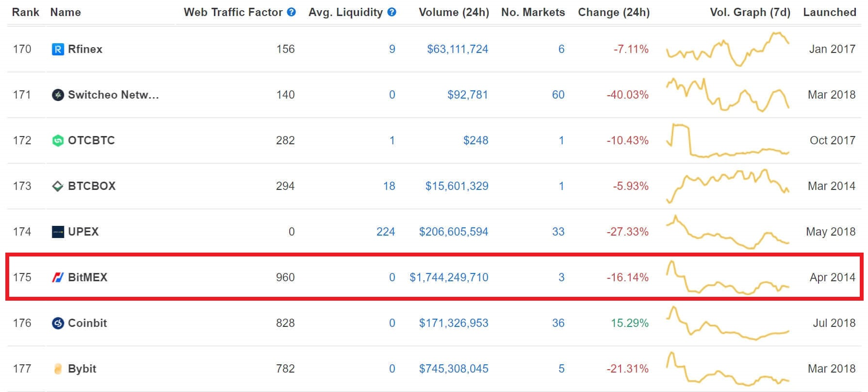This screenshot has width=868, height=392.
Task: Click the BitMEX logo icon
Action: (58, 277)
